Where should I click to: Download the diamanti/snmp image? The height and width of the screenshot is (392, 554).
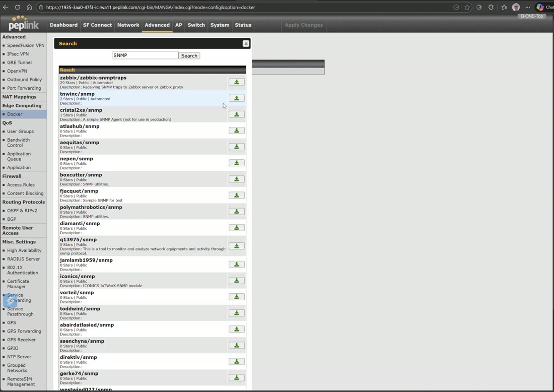tap(236, 228)
